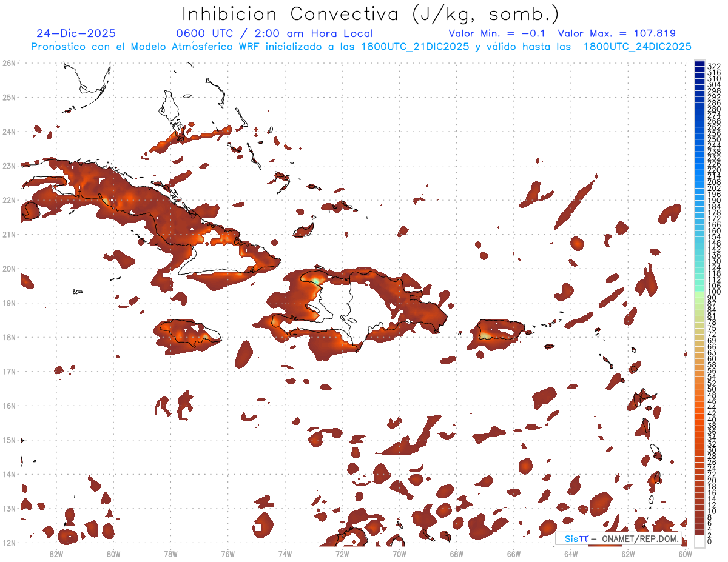Click the '50' color bar label
This screenshot has width=728, height=562.
(712, 389)
